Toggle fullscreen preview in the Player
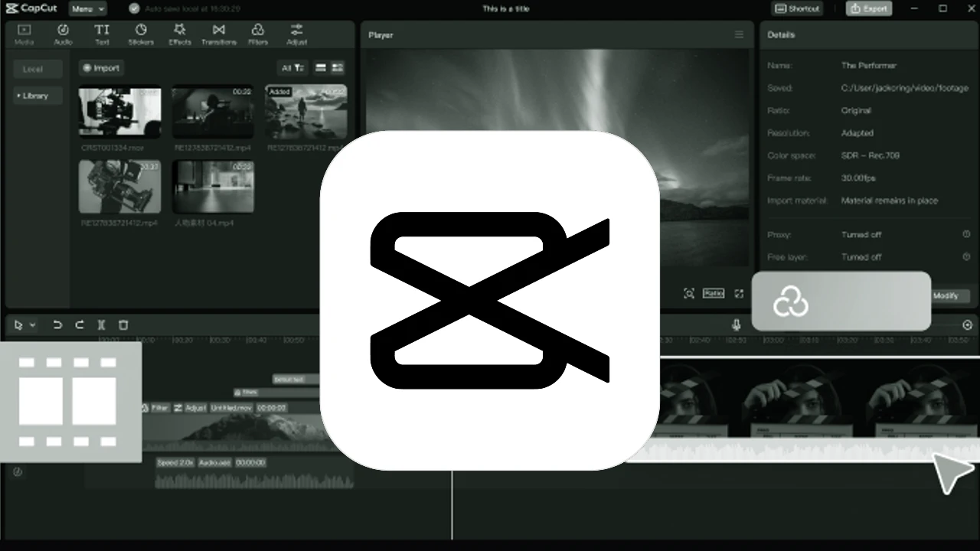 (739, 294)
